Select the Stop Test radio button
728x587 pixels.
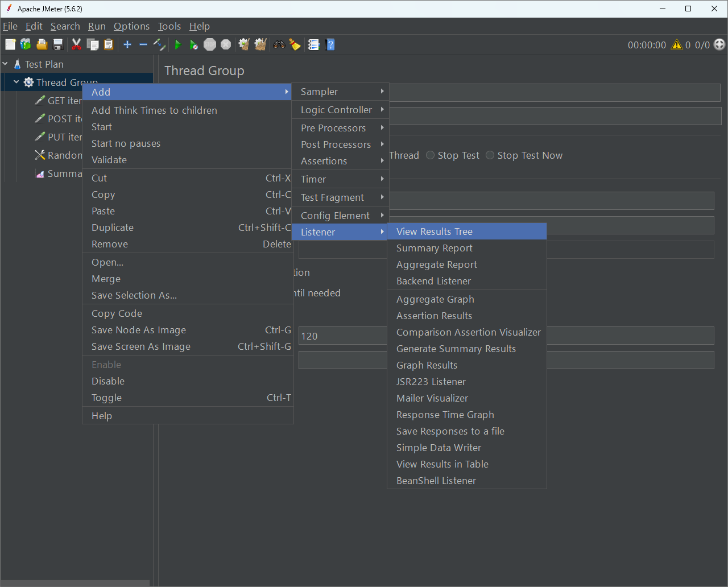(x=431, y=155)
